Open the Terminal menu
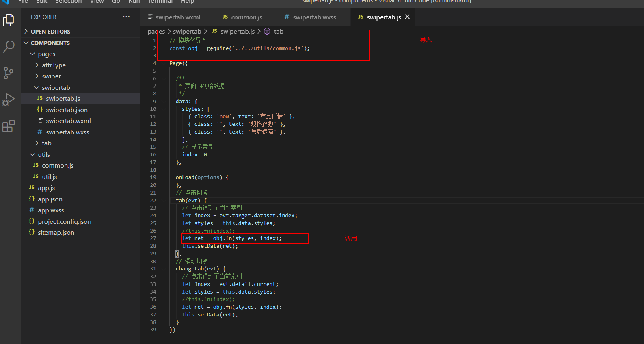The width and height of the screenshot is (644, 344). (x=160, y=2)
